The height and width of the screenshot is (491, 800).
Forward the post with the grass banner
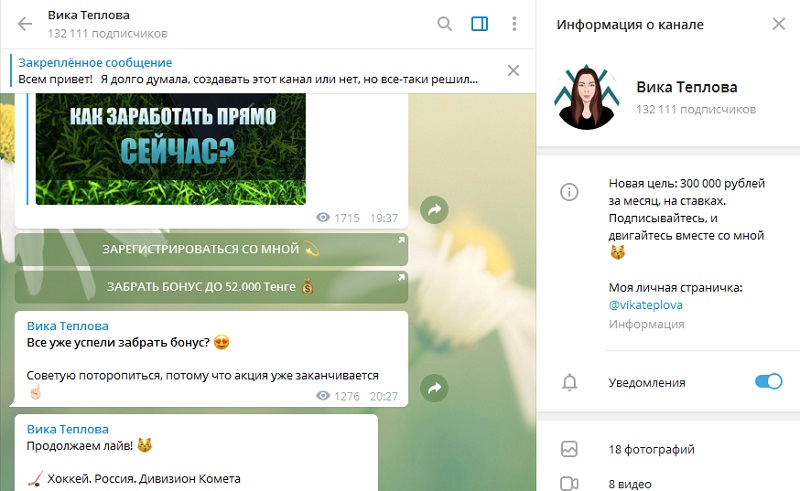pos(434,209)
